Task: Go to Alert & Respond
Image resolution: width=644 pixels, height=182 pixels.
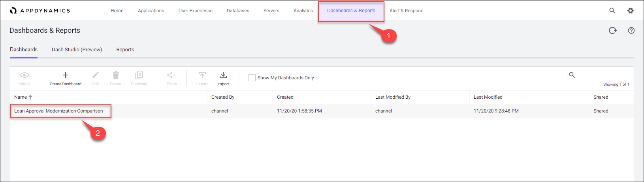Action: (x=406, y=11)
